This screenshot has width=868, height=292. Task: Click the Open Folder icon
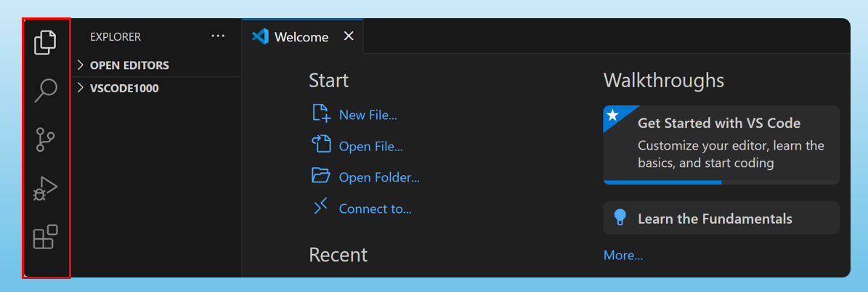(x=321, y=177)
